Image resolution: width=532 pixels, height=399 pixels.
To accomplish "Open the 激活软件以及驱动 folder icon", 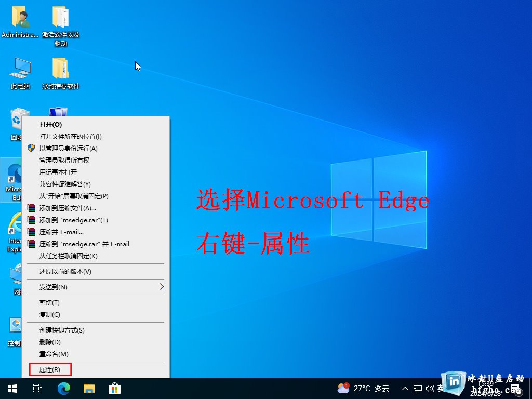I will [61, 26].
